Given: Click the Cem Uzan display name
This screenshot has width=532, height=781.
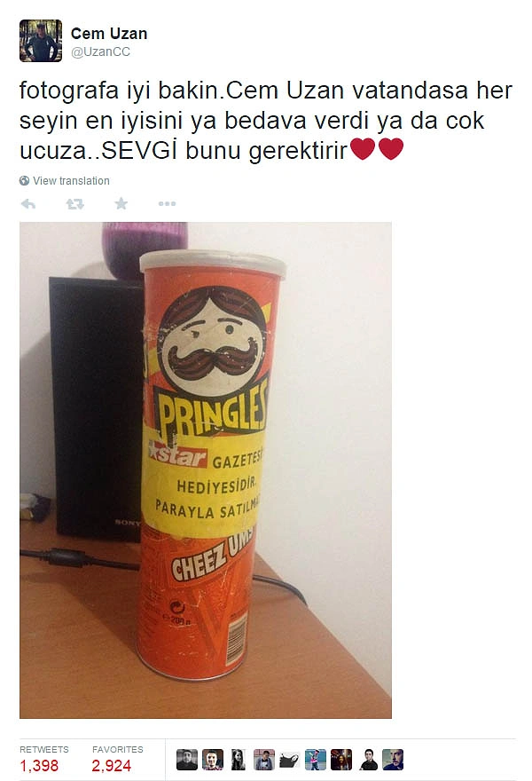Looking at the screenshot, I should click(109, 34).
